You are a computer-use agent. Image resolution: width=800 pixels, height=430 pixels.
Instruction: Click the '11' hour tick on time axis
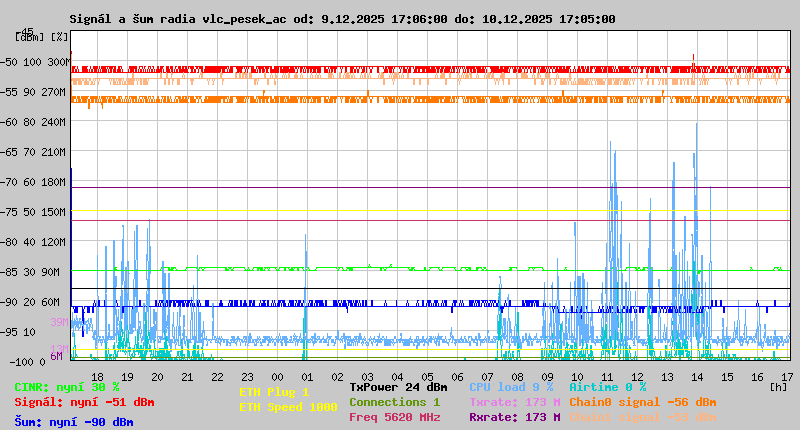tap(607, 377)
